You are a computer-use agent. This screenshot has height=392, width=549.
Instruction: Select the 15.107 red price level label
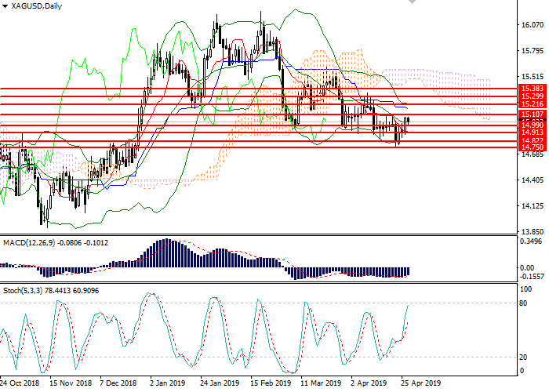(531, 114)
